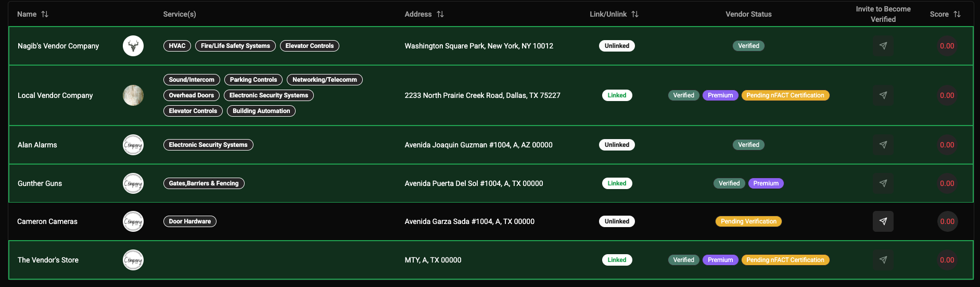980x287 pixels.
Task: Click Verified badge for Gunther Guns
Action: [729, 183]
